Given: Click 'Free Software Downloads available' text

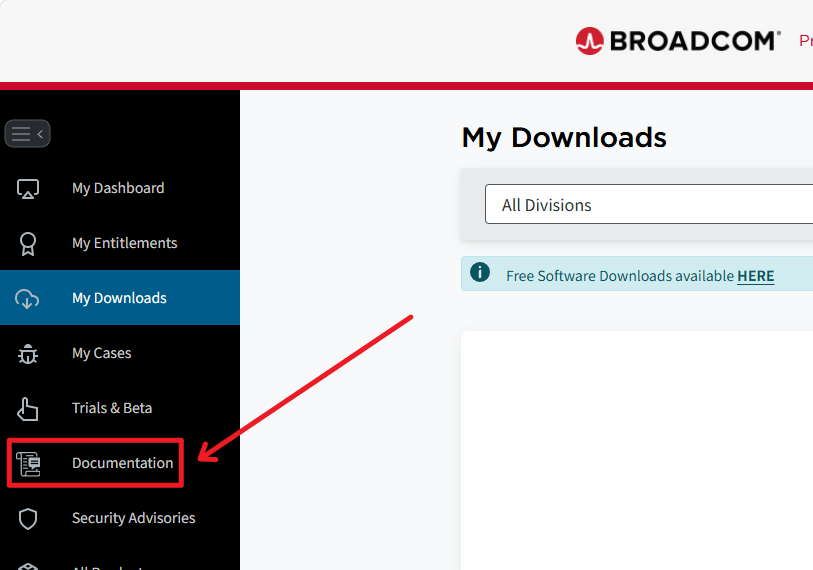Looking at the screenshot, I should [620, 276].
